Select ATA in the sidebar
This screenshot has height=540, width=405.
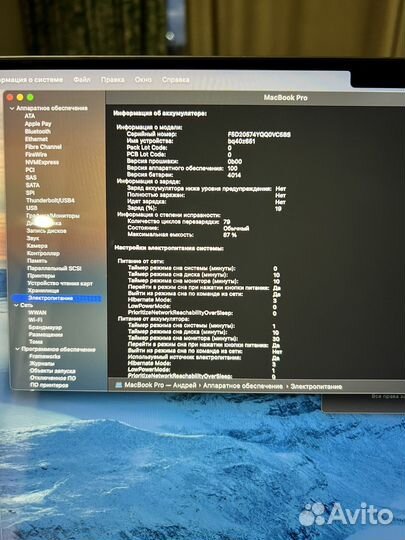click(30, 116)
